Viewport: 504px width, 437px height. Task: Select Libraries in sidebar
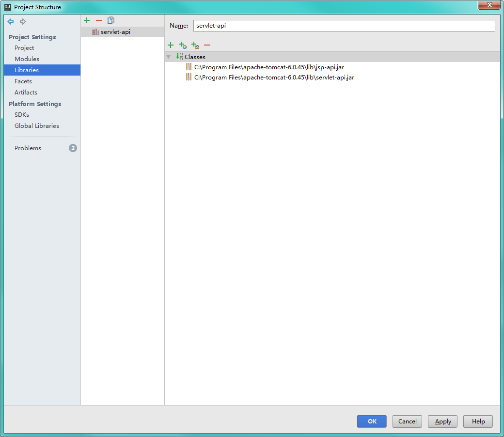(42, 70)
